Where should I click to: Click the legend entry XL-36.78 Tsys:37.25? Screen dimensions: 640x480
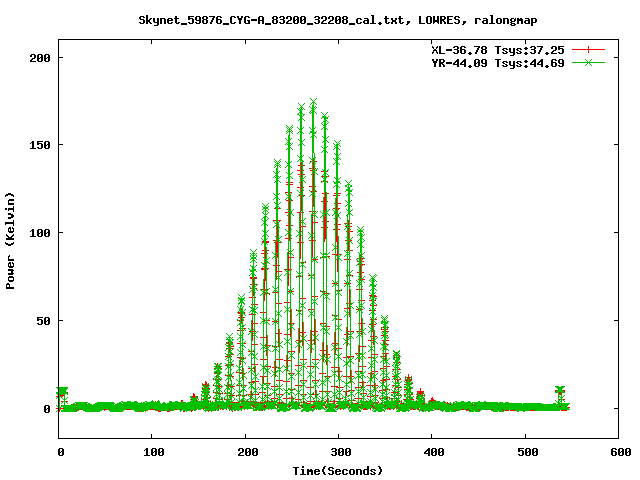point(498,50)
